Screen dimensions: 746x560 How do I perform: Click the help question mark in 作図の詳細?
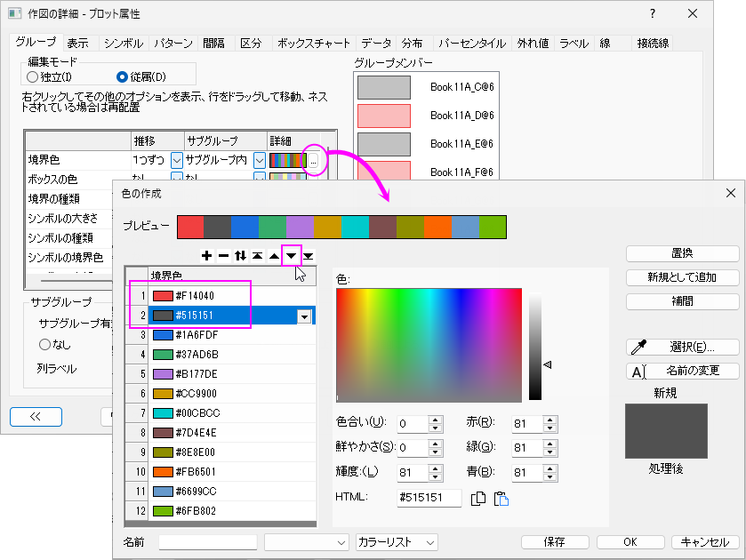click(653, 13)
